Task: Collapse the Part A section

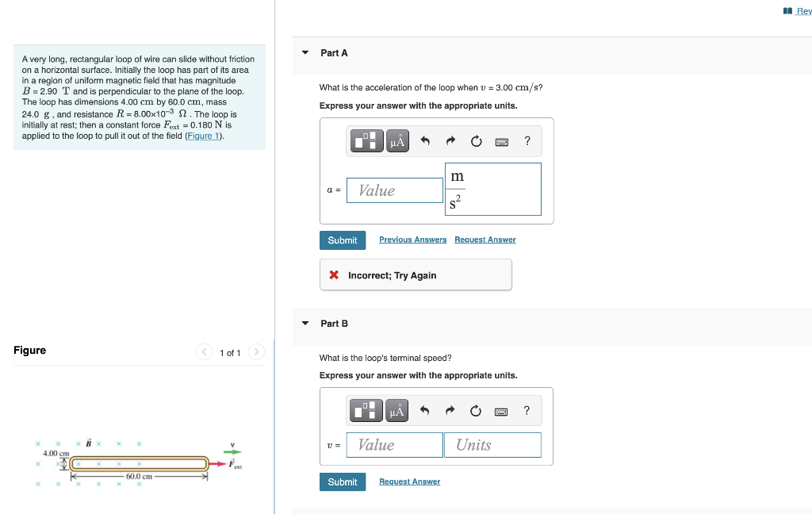Action: click(304, 52)
